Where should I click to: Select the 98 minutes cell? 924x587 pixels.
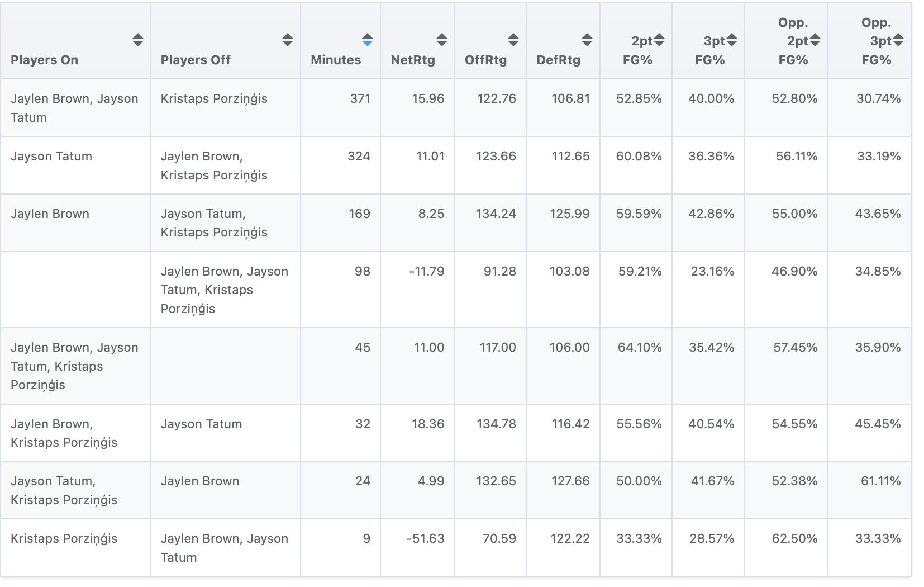pyautogui.click(x=363, y=271)
